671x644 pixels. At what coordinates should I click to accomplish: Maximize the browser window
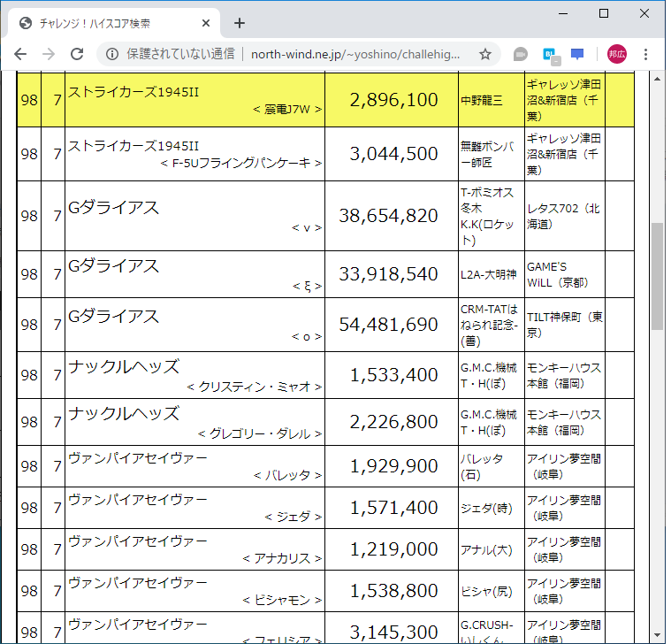(604, 13)
